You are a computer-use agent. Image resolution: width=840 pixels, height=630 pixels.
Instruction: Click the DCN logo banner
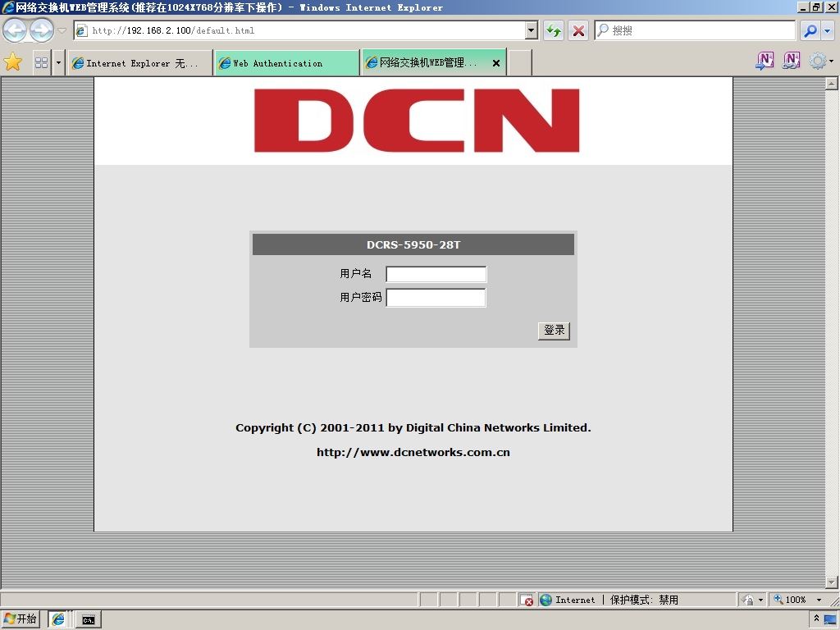pos(417,121)
